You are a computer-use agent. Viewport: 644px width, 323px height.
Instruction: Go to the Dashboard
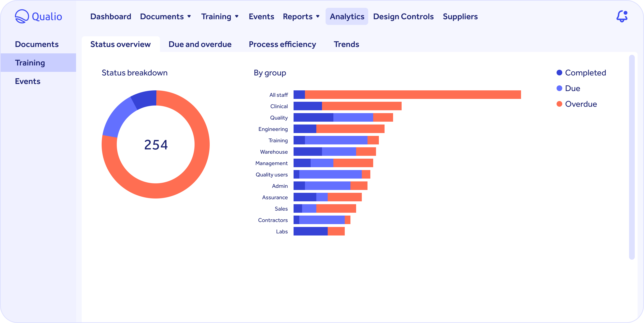110,16
